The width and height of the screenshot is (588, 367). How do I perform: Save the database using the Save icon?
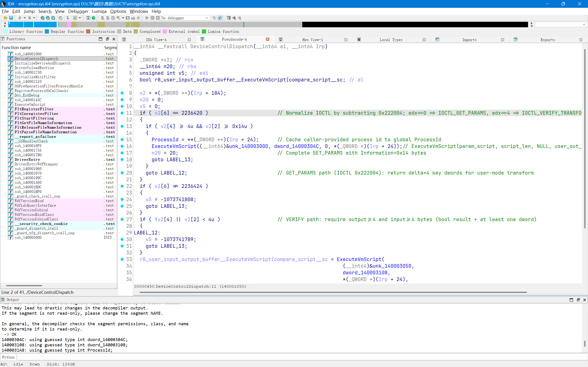point(11,18)
